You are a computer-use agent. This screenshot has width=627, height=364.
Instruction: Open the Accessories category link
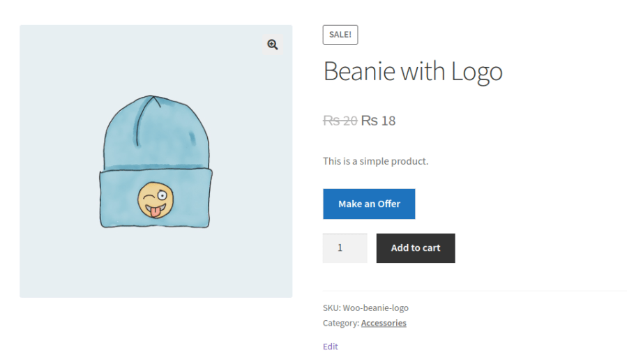click(384, 323)
